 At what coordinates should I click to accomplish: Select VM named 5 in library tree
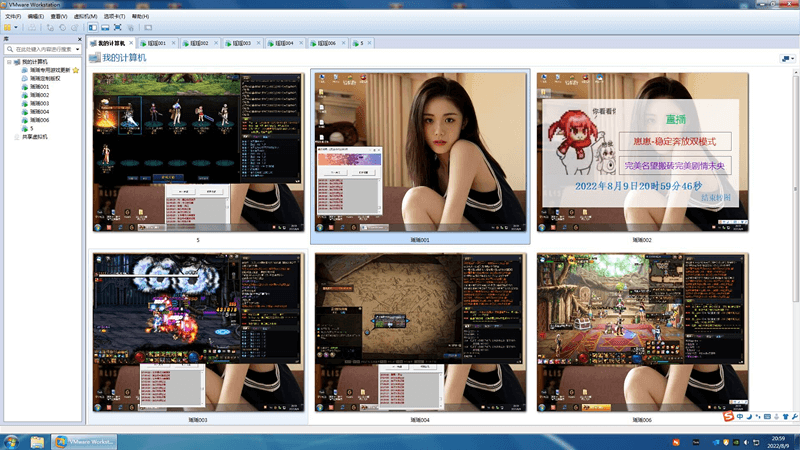[x=32, y=129]
